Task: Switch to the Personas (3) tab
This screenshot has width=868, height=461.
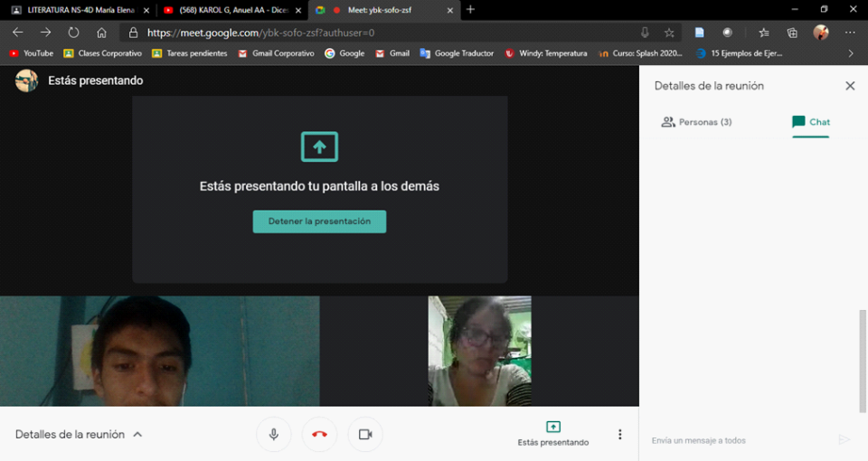Action: click(696, 122)
